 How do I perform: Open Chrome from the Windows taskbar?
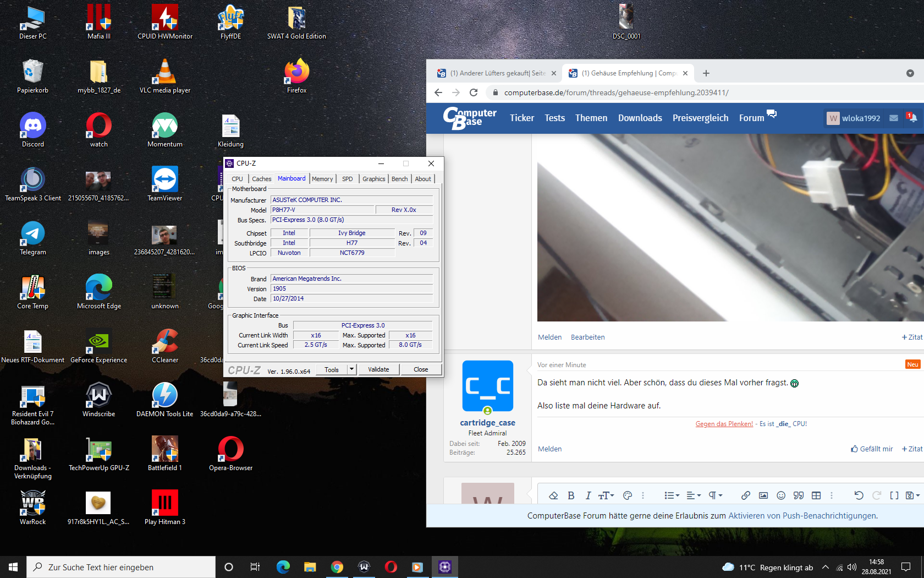(337, 567)
